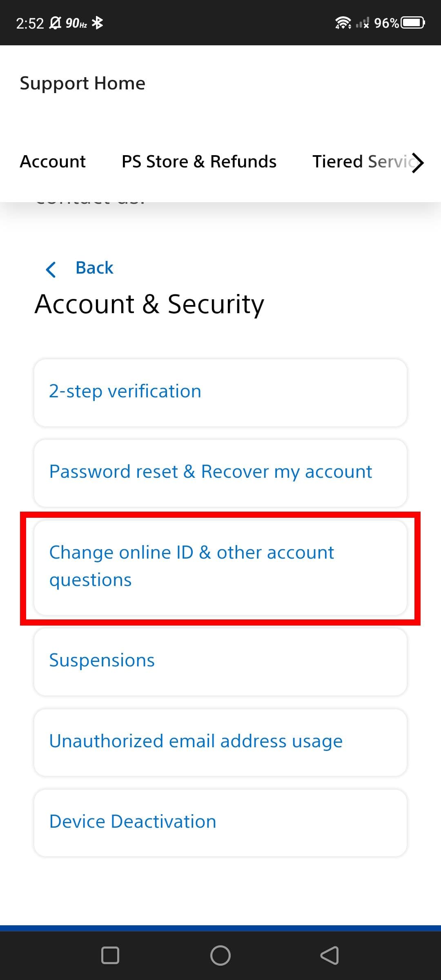Open Password reset & Recover my account
The width and height of the screenshot is (441, 980).
point(220,472)
